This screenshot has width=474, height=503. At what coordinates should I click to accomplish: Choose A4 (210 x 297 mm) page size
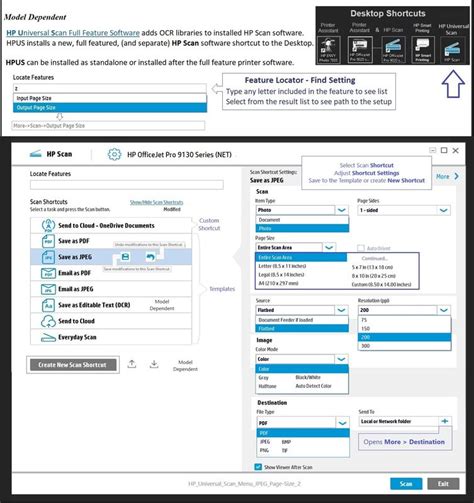coord(279,283)
